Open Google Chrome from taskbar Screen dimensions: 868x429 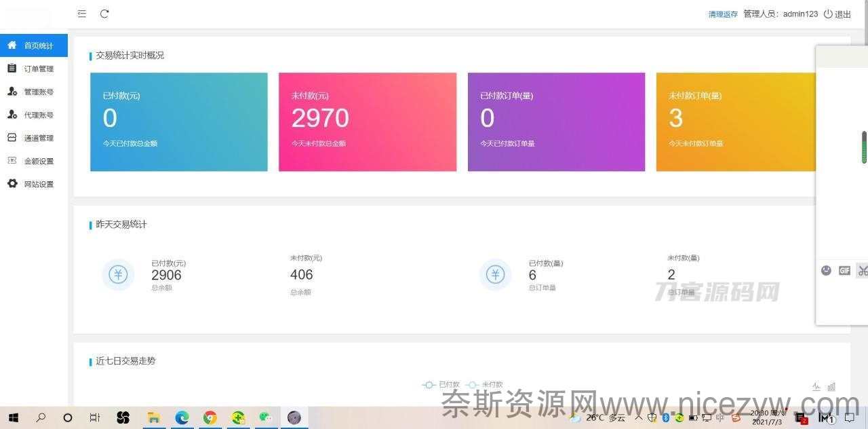pyautogui.click(x=210, y=417)
